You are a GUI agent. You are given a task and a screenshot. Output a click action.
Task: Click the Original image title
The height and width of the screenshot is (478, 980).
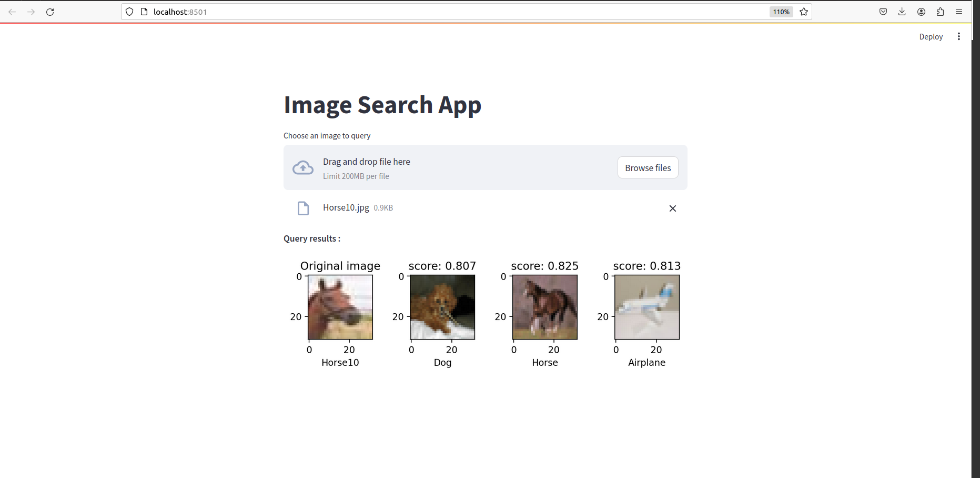pos(340,266)
